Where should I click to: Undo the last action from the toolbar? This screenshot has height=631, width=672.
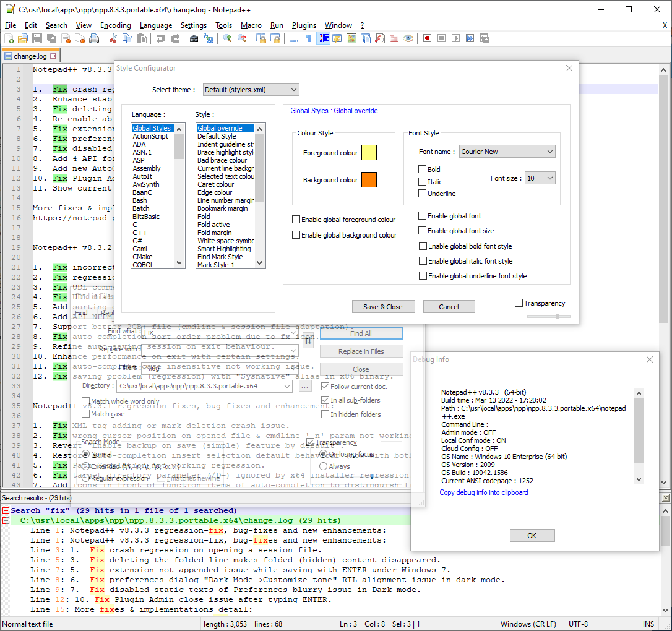[161, 38]
